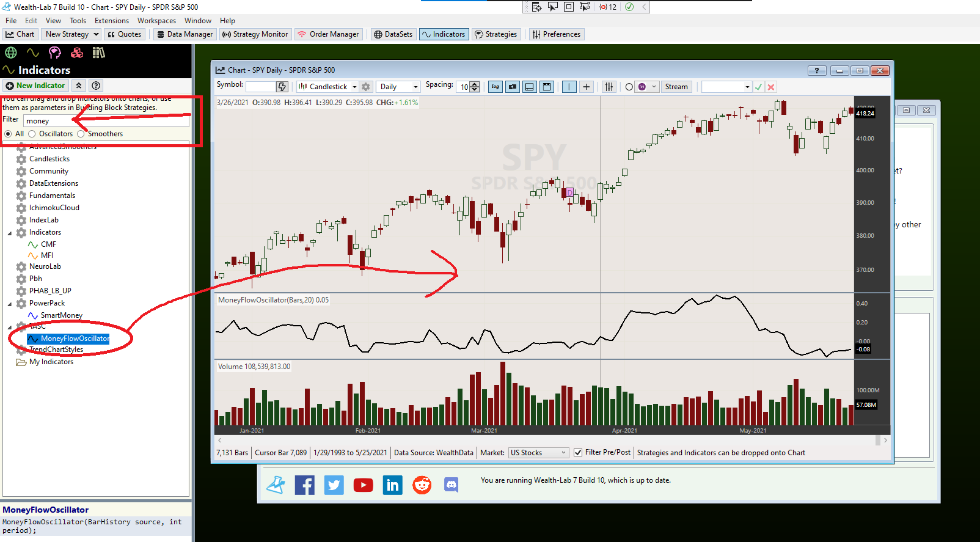Select SmartMoney indicator in tree
980x542 pixels.
tap(55, 315)
